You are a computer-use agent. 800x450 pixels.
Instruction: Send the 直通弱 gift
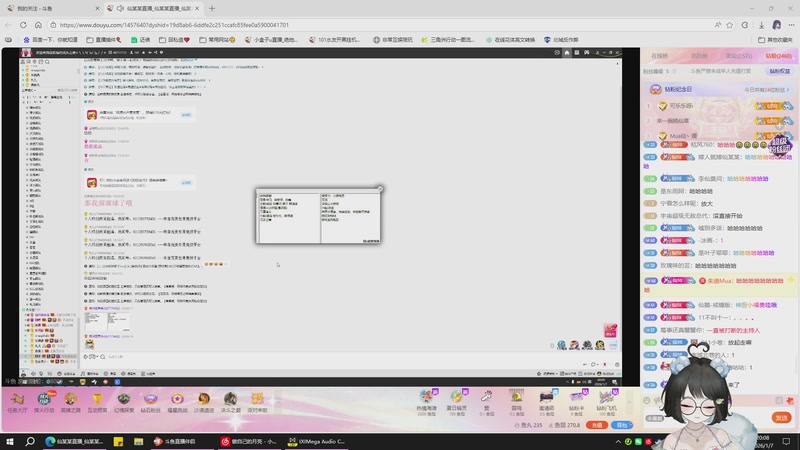coord(546,402)
